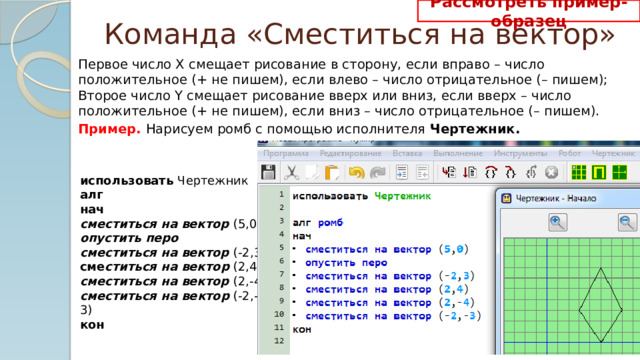The image size is (640, 360).
Task: Click the step over braces icon
Action: pyautogui.click(x=491, y=172)
